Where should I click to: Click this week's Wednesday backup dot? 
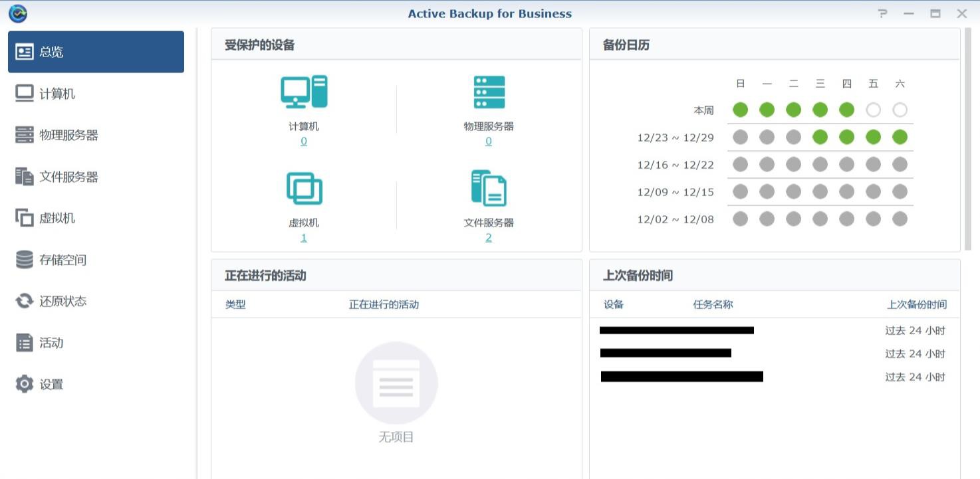point(820,110)
